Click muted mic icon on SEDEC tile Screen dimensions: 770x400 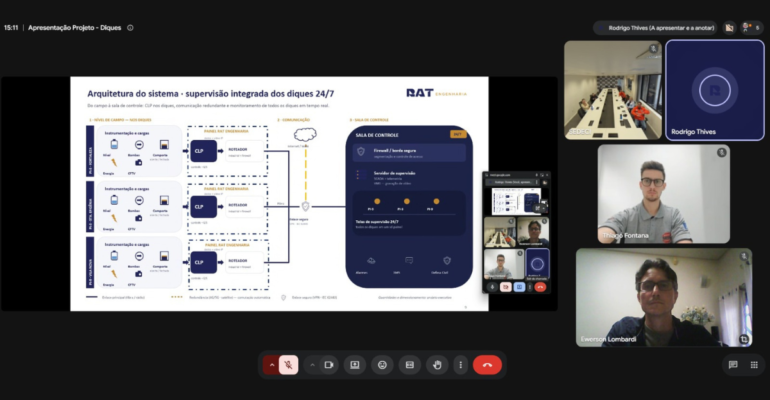pos(653,49)
